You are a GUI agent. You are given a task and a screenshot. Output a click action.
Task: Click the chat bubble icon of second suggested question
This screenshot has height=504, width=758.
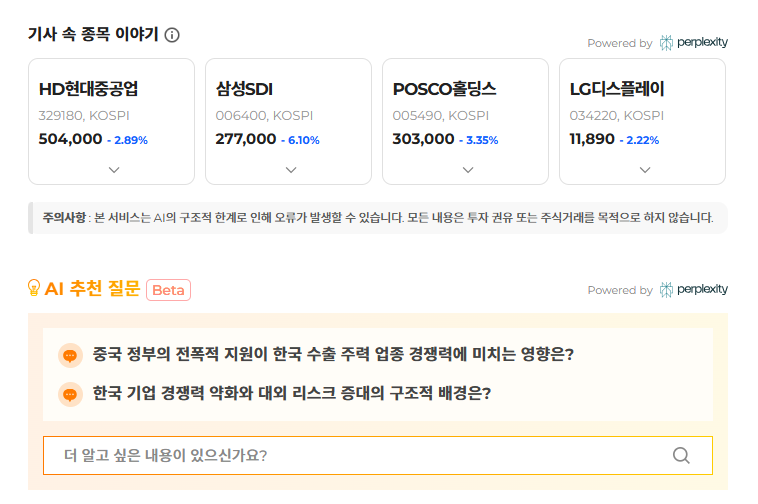tap(69, 393)
